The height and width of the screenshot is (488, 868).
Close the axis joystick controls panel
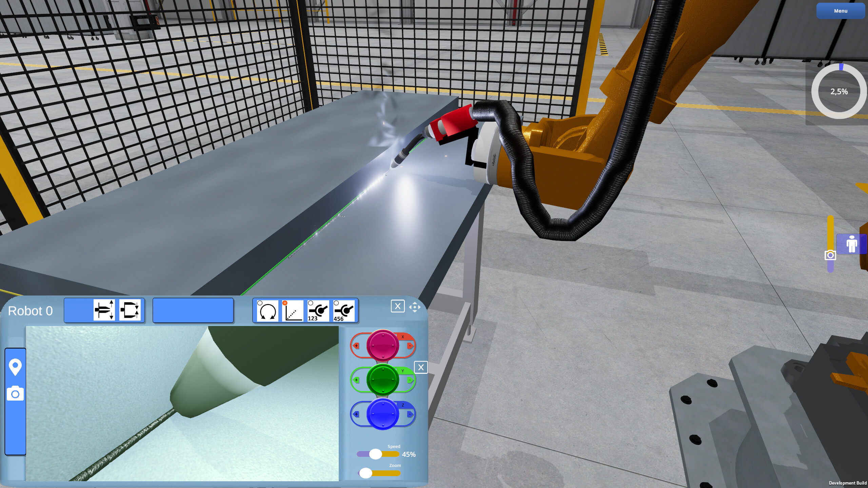[421, 367]
